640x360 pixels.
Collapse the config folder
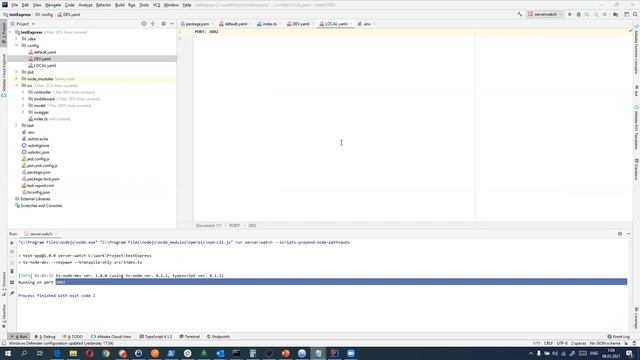[x=17, y=46]
